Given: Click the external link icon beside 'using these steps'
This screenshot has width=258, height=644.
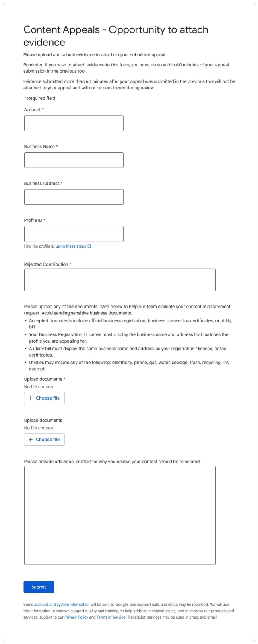Looking at the screenshot, I should (x=89, y=246).
